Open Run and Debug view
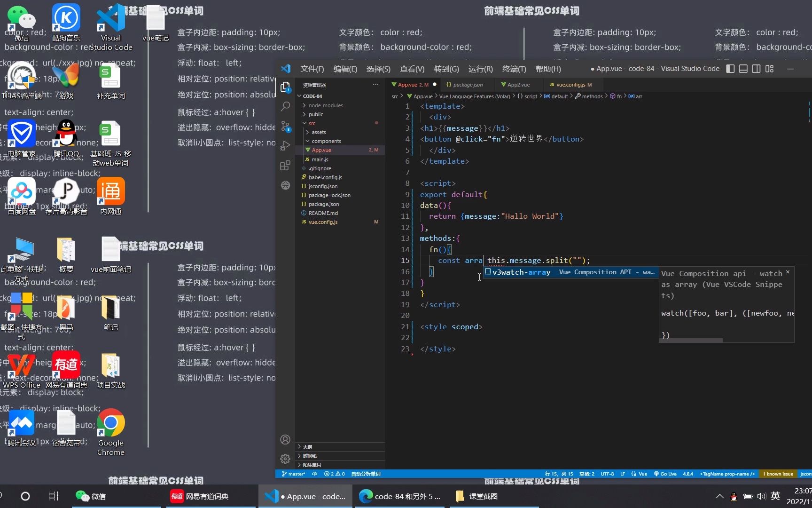Screen dimensions: 812x508 [285, 146]
